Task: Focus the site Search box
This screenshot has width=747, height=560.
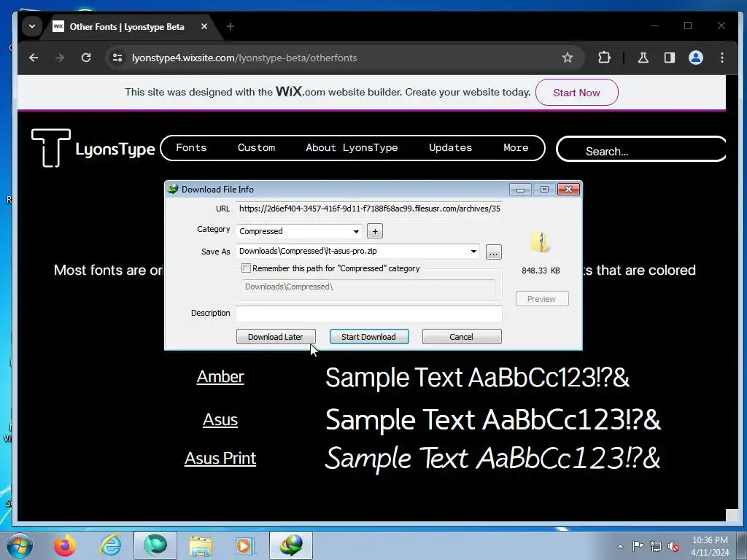Action: pos(640,149)
